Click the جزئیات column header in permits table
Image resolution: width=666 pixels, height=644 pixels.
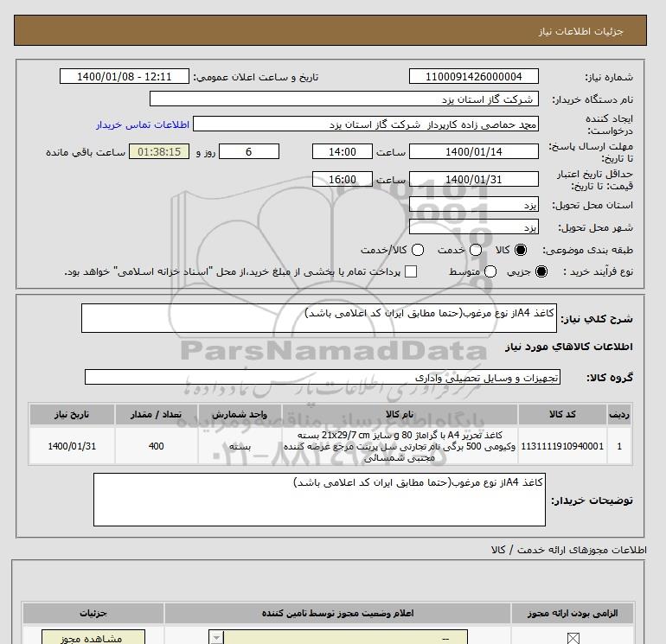point(93,614)
